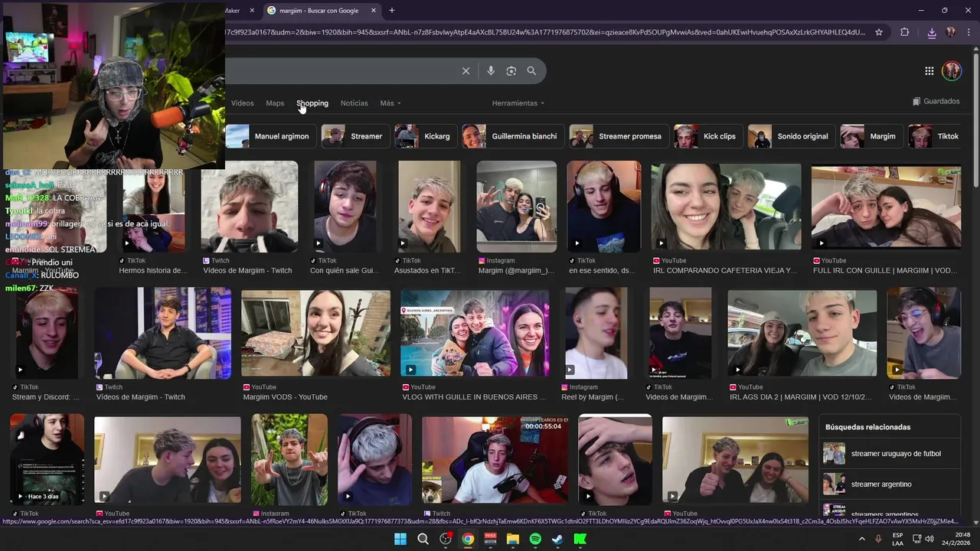980x551 pixels.
Task: Click the browser address bar URL
Action: [x=545, y=32]
